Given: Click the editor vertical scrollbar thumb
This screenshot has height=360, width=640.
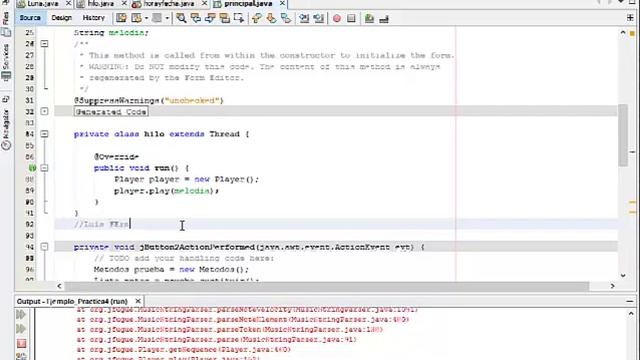Looking at the screenshot, I should 623,135.
